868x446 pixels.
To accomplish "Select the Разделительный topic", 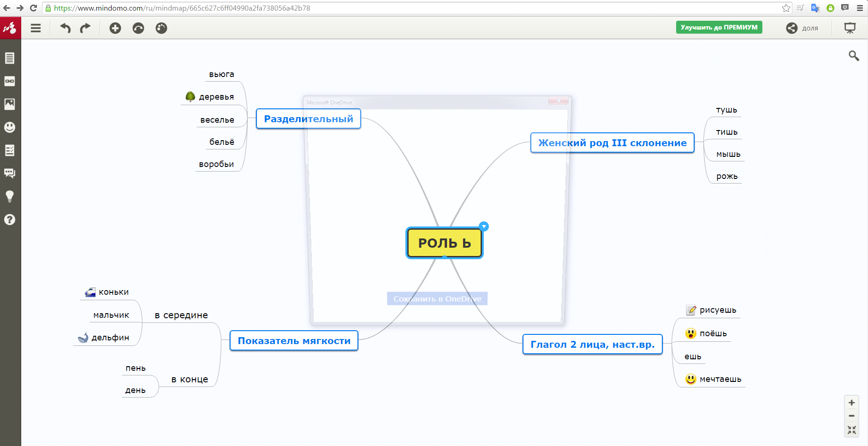I will click(x=309, y=119).
